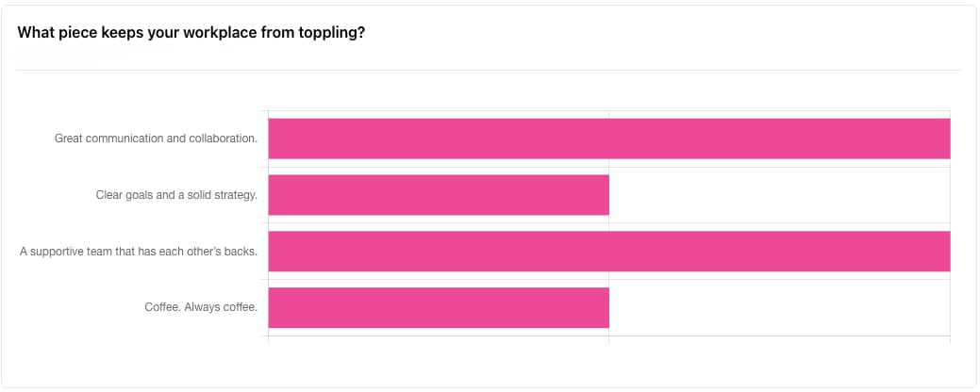Click the chart title about workplace toppling
The width and height of the screenshot is (980, 392).
191,33
